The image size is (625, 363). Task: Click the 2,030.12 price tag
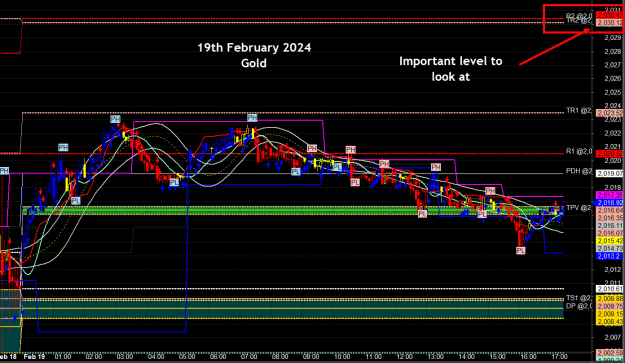609,23
